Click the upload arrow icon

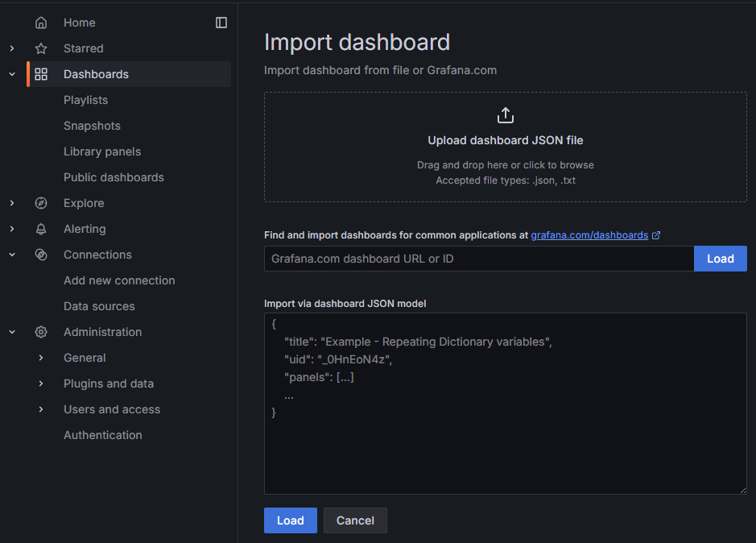point(505,115)
